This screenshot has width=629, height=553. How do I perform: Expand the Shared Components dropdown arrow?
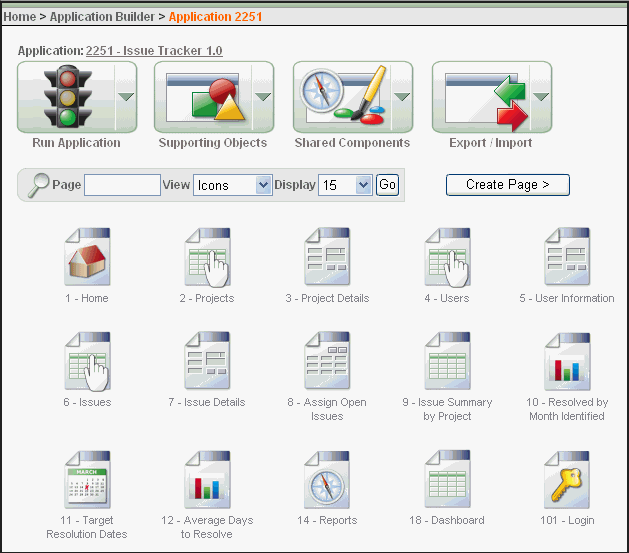point(402,97)
